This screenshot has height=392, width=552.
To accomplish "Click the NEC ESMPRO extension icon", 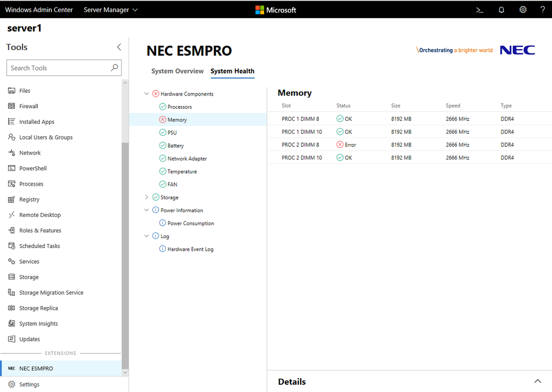I will (x=12, y=368).
